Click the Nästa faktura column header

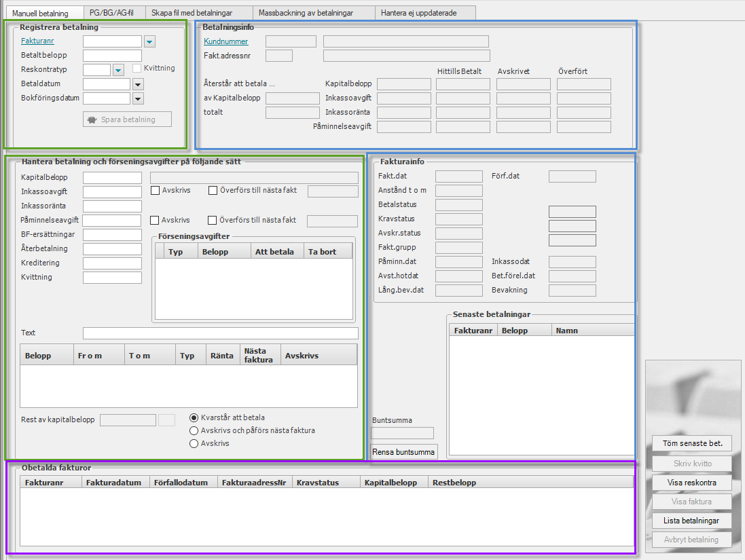[260, 355]
